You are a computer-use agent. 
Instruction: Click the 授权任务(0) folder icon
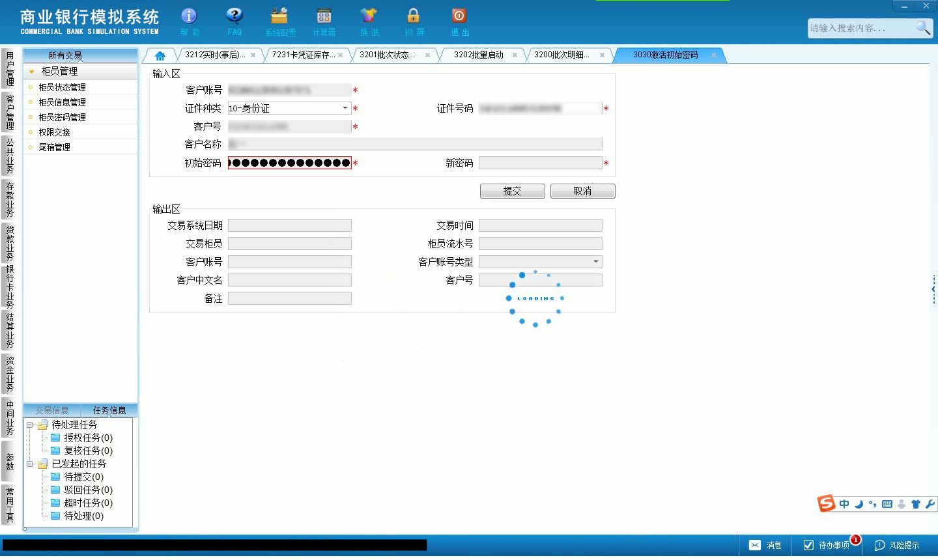[x=55, y=438]
